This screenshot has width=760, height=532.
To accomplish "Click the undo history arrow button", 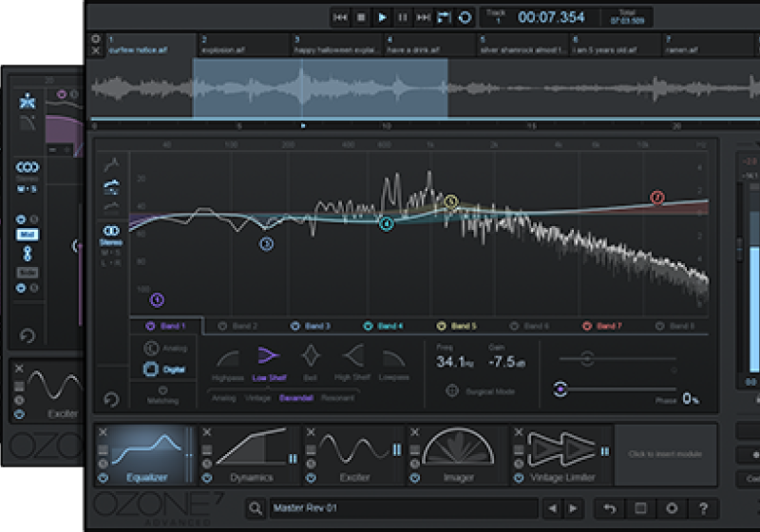I will coord(608,508).
